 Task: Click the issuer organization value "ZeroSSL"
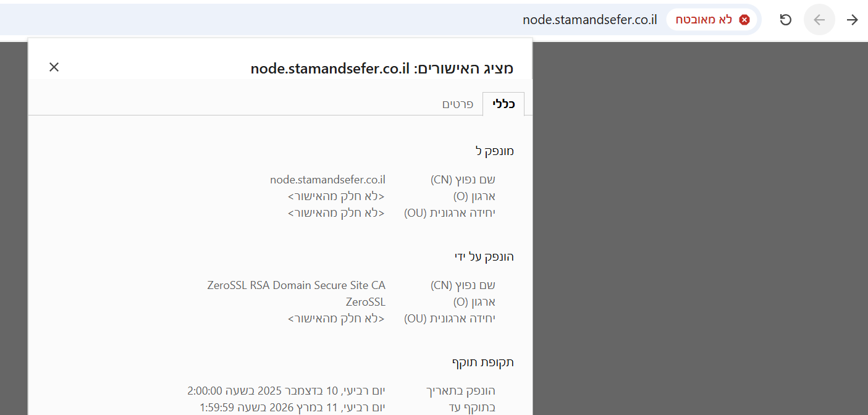(x=365, y=302)
